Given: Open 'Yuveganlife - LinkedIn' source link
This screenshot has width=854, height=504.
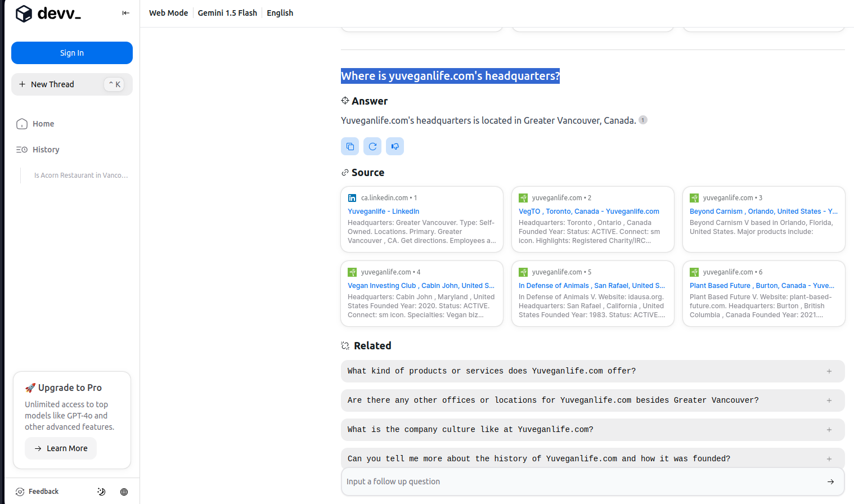Looking at the screenshot, I should [383, 211].
